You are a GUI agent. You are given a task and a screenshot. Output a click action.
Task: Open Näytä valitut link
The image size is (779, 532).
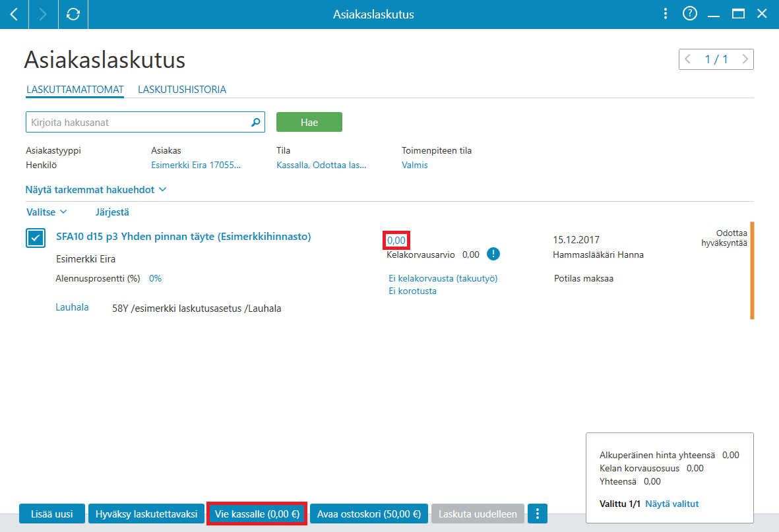(671, 504)
